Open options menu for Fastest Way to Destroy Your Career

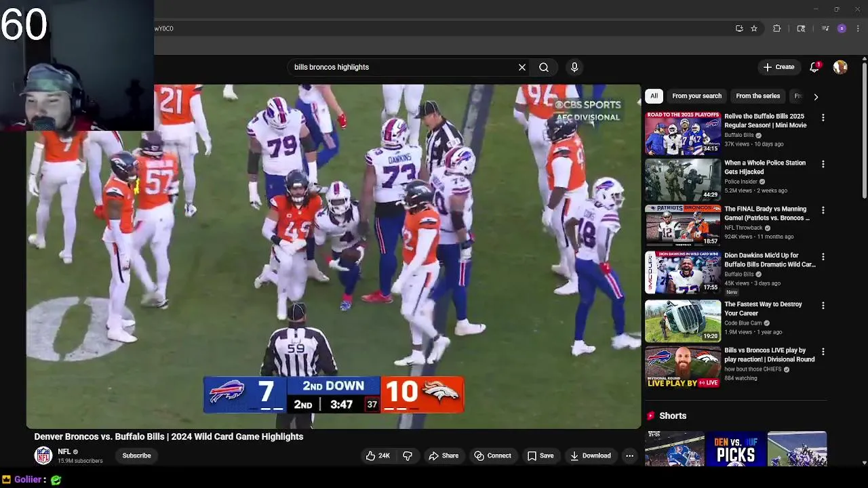pos(823,305)
